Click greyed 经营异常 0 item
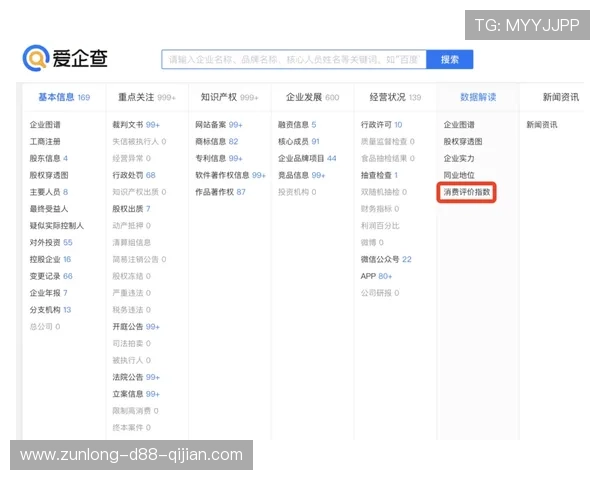Image resolution: width=600 pixels, height=480 pixels. pyautogui.click(x=132, y=158)
